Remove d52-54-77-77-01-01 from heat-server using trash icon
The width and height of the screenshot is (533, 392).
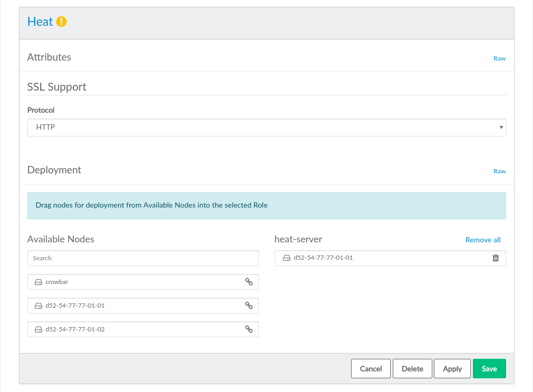coord(496,258)
